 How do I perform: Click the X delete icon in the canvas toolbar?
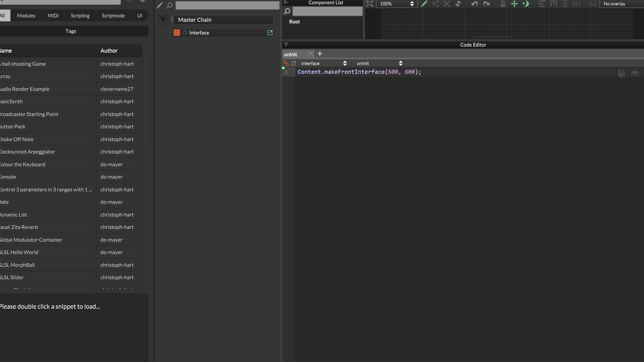[447, 4]
